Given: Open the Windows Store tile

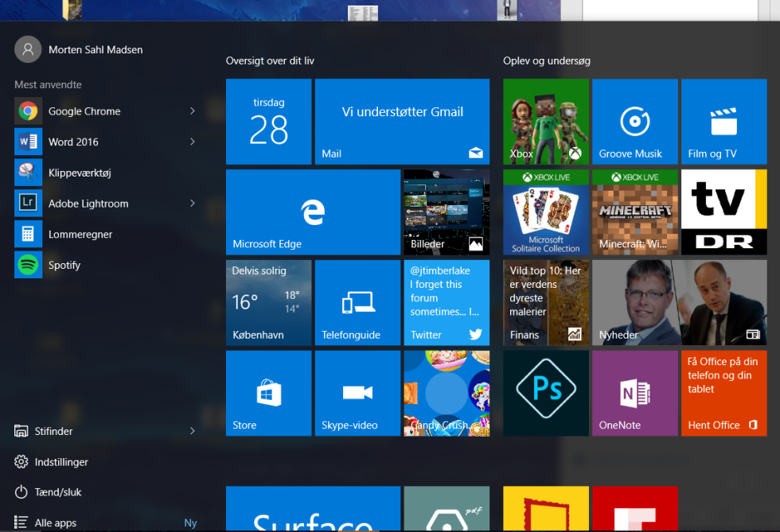Looking at the screenshot, I should (x=268, y=393).
